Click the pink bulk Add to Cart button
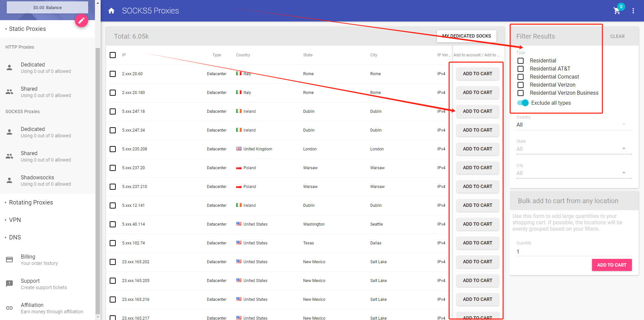Screen dimensions: 644x320 (611, 265)
